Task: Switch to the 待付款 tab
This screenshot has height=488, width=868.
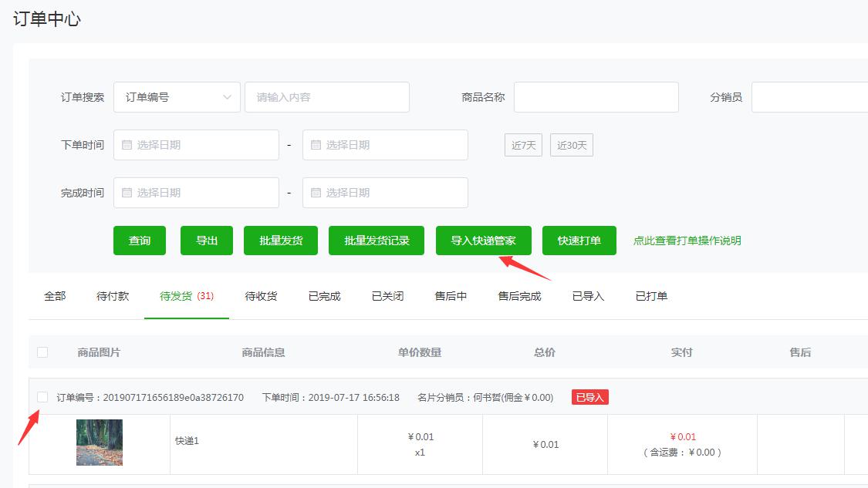Action: tap(113, 296)
